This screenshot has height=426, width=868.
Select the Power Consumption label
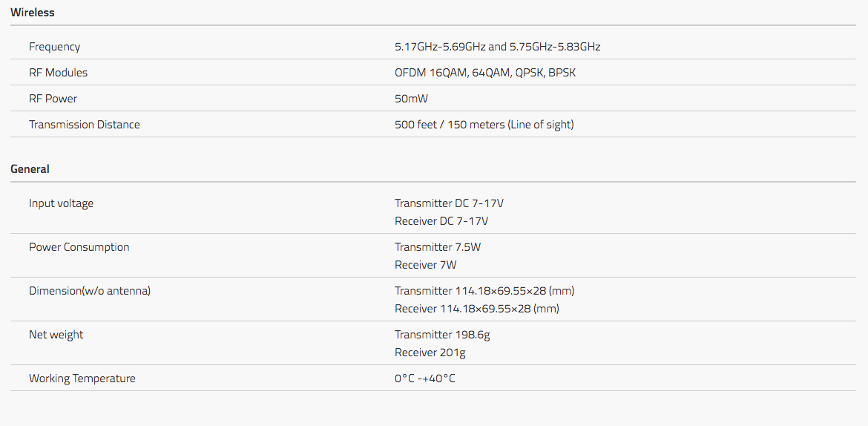tap(79, 247)
